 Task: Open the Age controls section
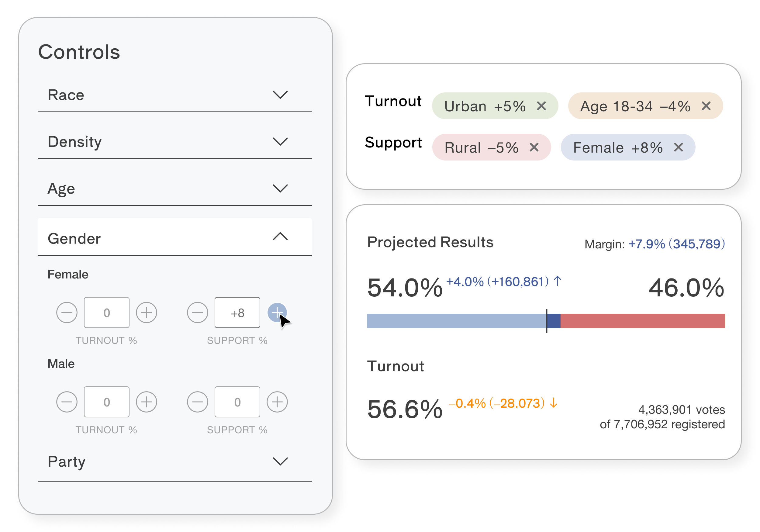[280, 188]
